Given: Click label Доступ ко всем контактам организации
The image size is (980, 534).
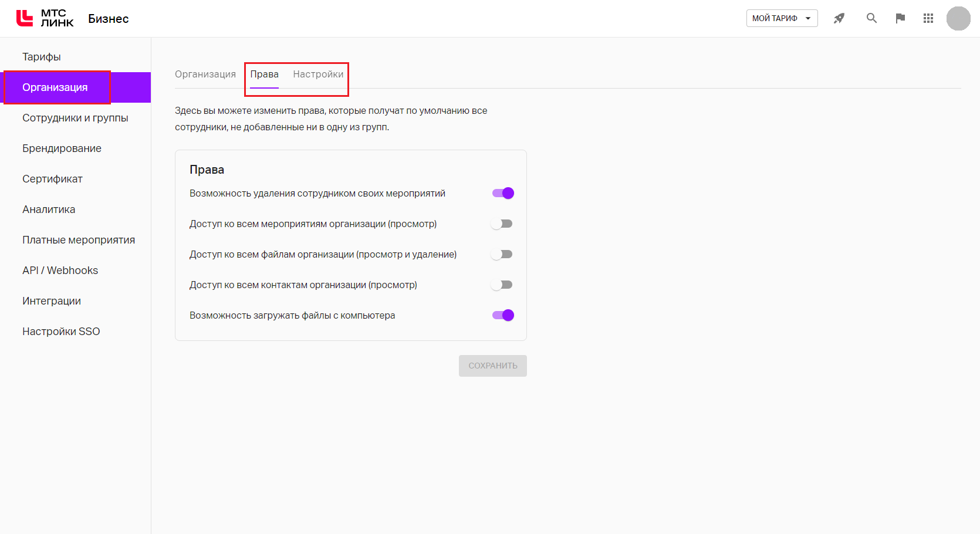Looking at the screenshot, I should 303,285.
